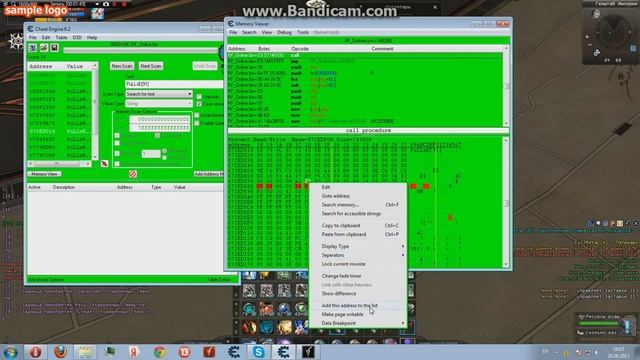This screenshot has height=360, width=640.
Task: Click the disassembler vertical scrollbar
Action: pos(506,86)
